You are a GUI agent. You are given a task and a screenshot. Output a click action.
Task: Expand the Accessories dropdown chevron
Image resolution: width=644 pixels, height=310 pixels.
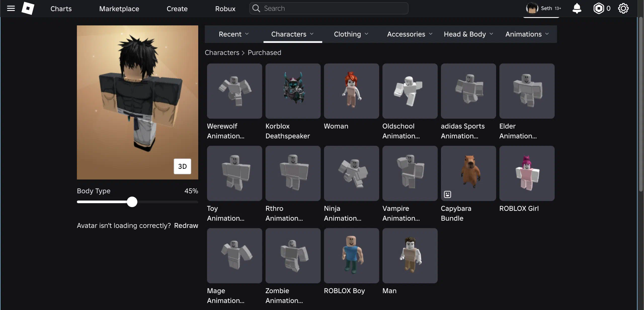point(431,34)
